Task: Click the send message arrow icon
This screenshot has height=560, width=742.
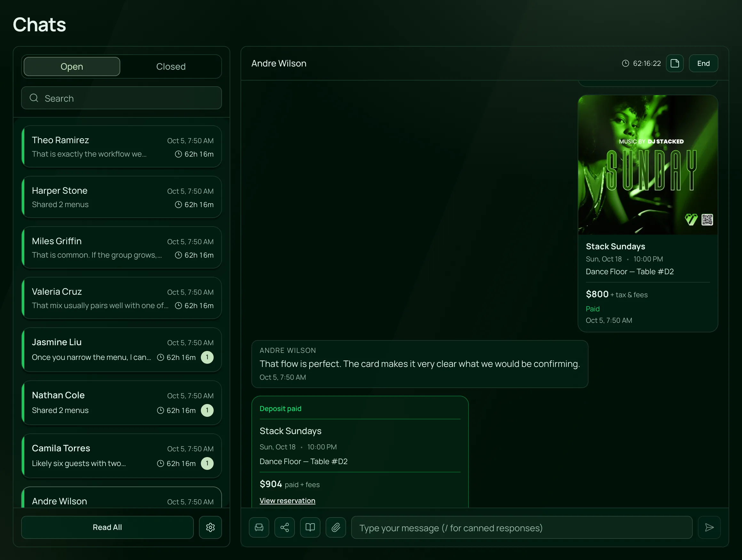Action: [709, 527]
